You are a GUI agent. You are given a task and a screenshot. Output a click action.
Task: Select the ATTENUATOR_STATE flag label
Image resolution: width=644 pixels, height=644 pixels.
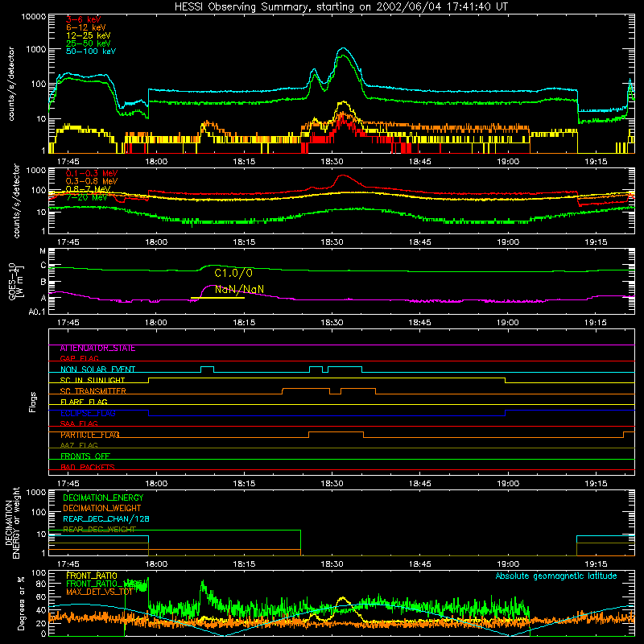click(x=97, y=349)
